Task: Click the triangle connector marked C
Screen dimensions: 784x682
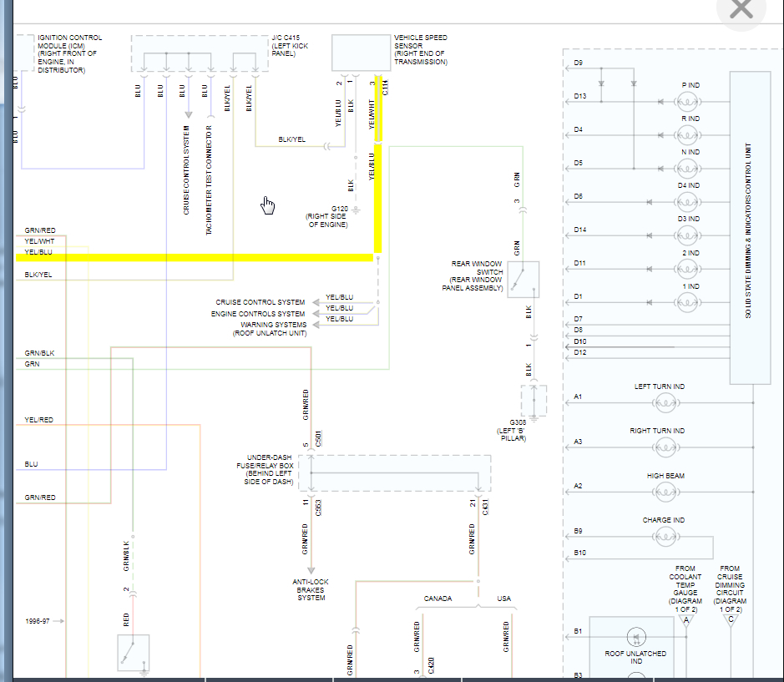Action: [x=731, y=620]
